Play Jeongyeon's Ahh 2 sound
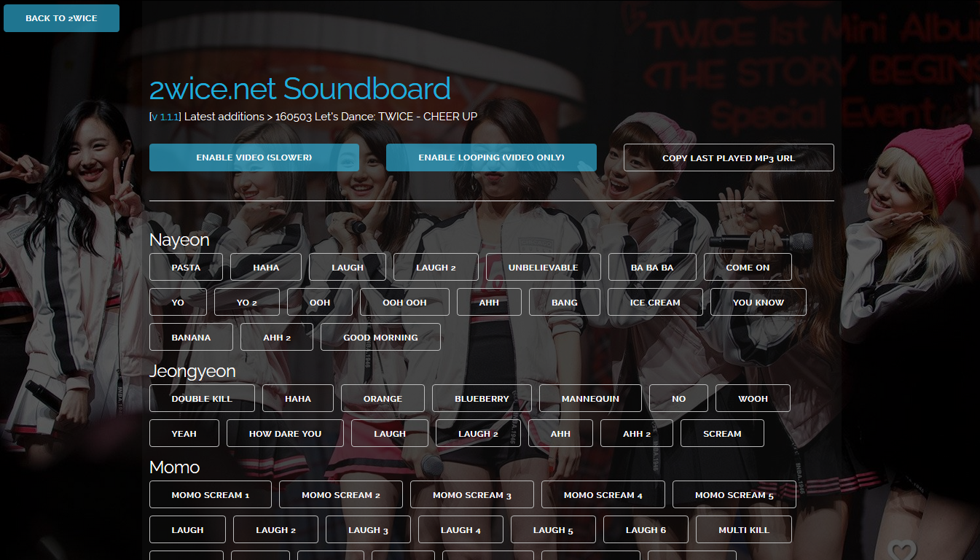The image size is (980, 560). 637,433
